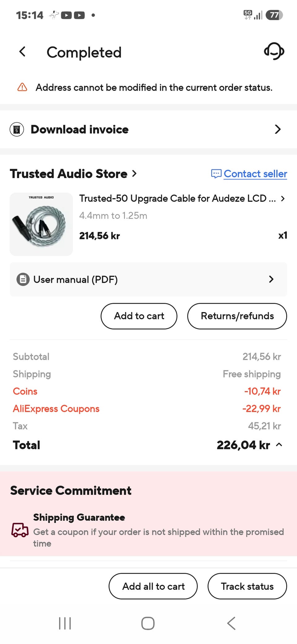Expand User manual (PDF) row arrow
Viewport: 297px width, 644px height.
click(x=271, y=279)
